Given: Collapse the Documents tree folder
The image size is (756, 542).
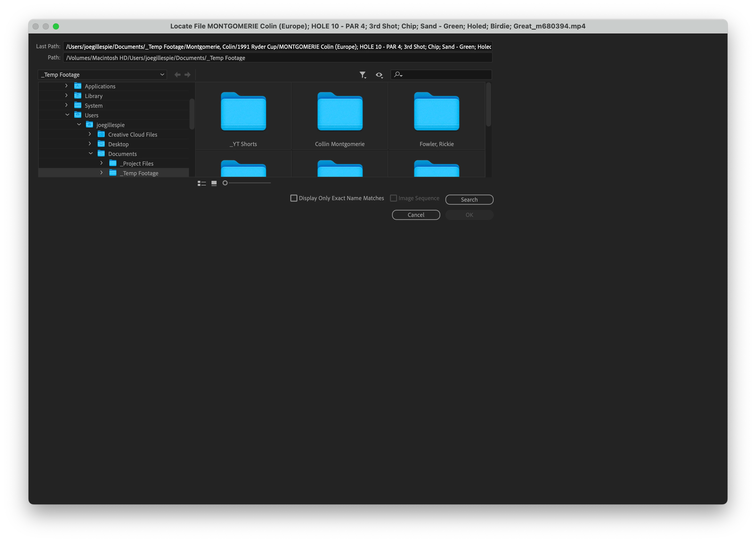Looking at the screenshot, I should 91,154.
